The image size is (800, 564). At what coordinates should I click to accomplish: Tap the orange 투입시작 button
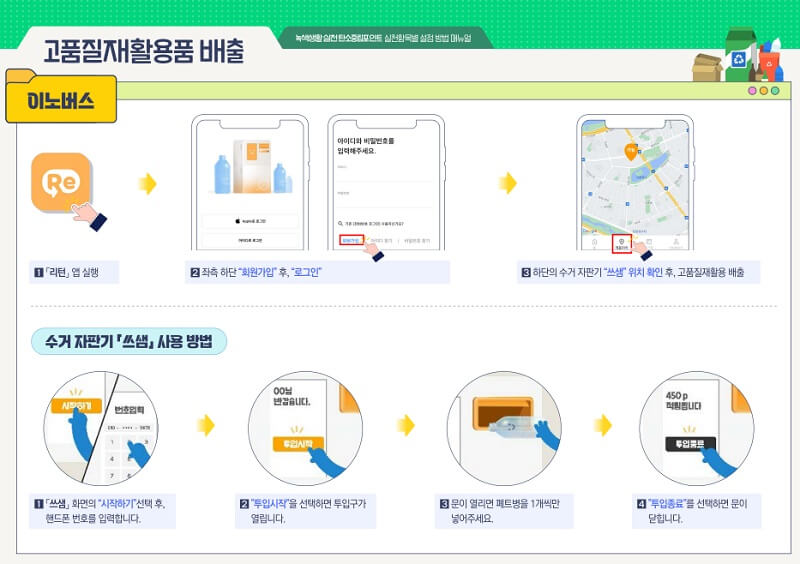[x=298, y=444]
